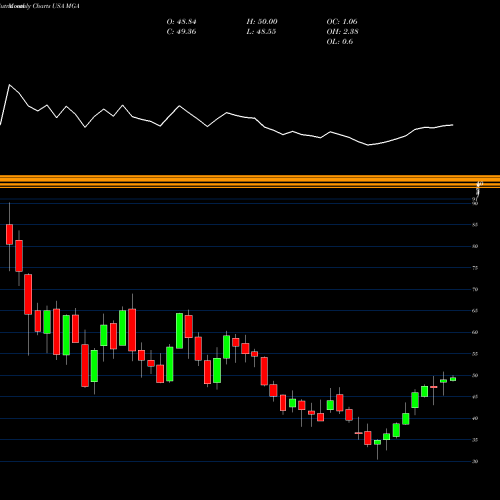Screen dimensions: 500x500
Task: Click the open price value O: 48.84
Action: [181, 22]
